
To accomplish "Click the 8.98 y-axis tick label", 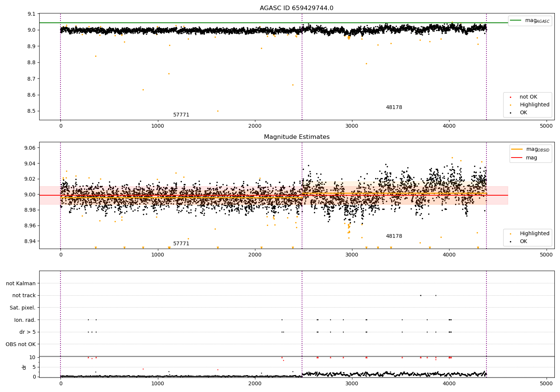I will (30, 210).
